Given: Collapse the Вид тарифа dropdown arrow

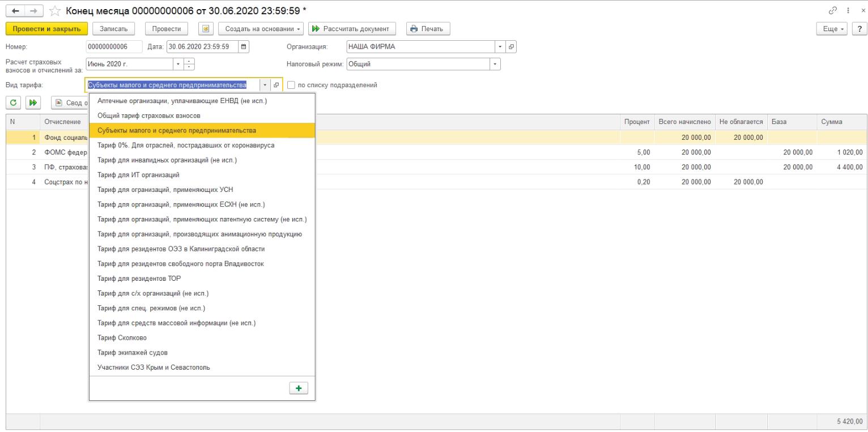Looking at the screenshot, I should [x=266, y=85].
